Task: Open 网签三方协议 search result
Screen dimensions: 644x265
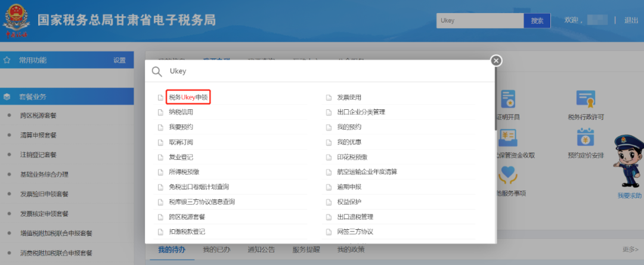Action: (355, 232)
